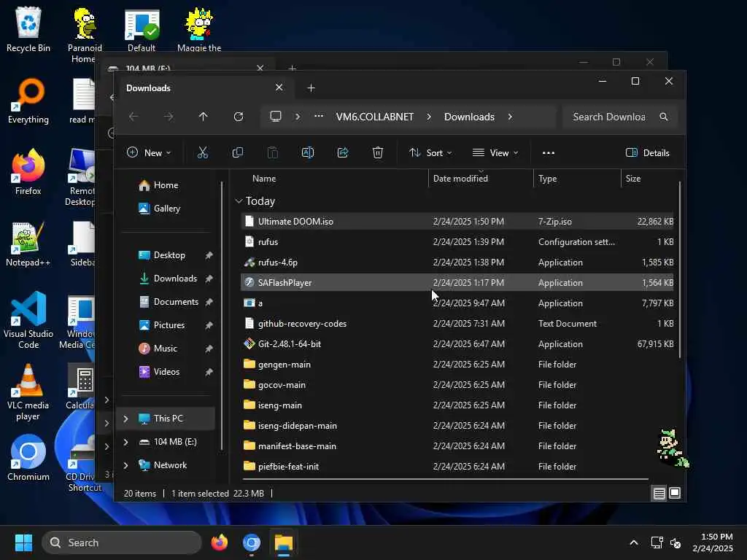Click VM6.COLLABNET in the address path
The width and height of the screenshot is (747, 560).
pos(374,117)
